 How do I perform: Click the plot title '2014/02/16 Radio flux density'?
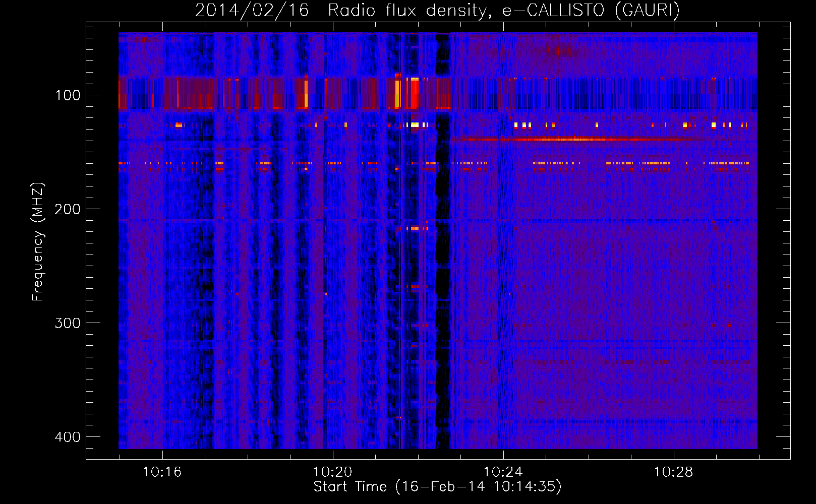pyautogui.click(x=437, y=10)
